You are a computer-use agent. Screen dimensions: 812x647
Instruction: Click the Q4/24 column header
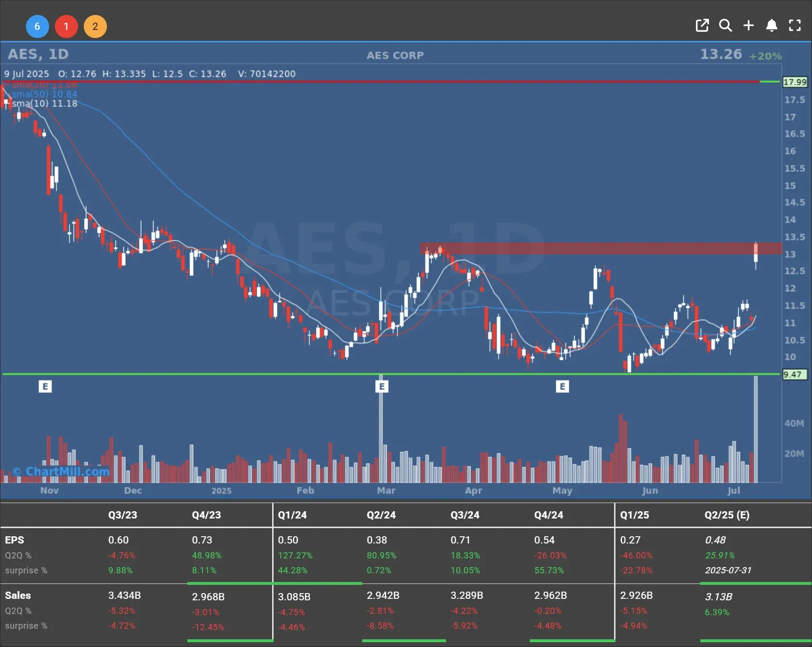point(549,515)
